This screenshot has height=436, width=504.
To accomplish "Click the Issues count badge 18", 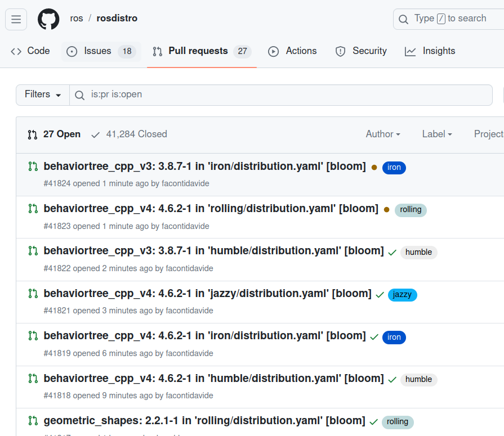I will tap(127, 51).
